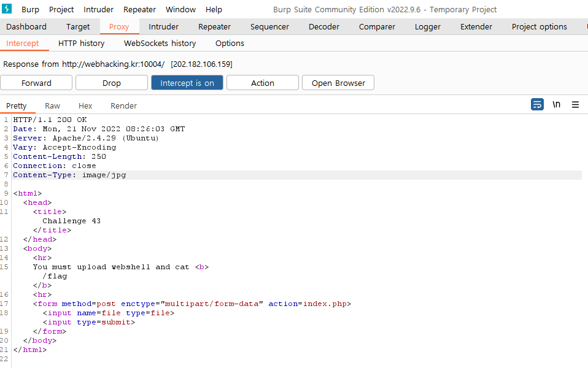Image resolution: width=588 pixels, height=368 pixels.
Task: Open the Proxy Options sub-tab
Action: 230,43
